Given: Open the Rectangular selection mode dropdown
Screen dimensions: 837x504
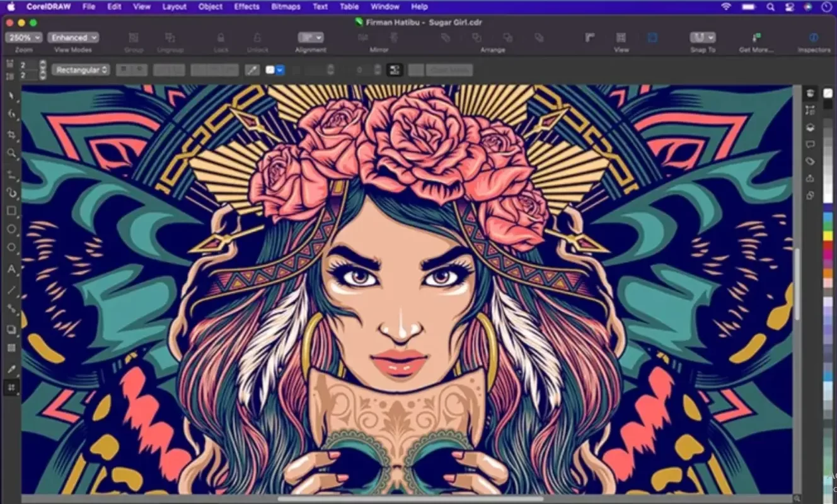Looking at the screenshot, I should (81, 70).
